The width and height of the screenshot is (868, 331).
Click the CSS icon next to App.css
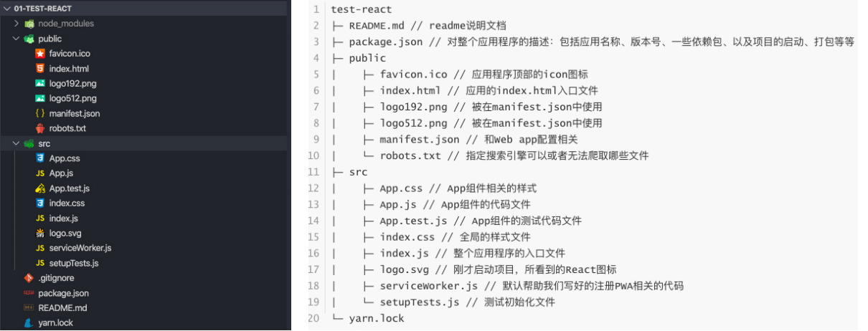40,158
